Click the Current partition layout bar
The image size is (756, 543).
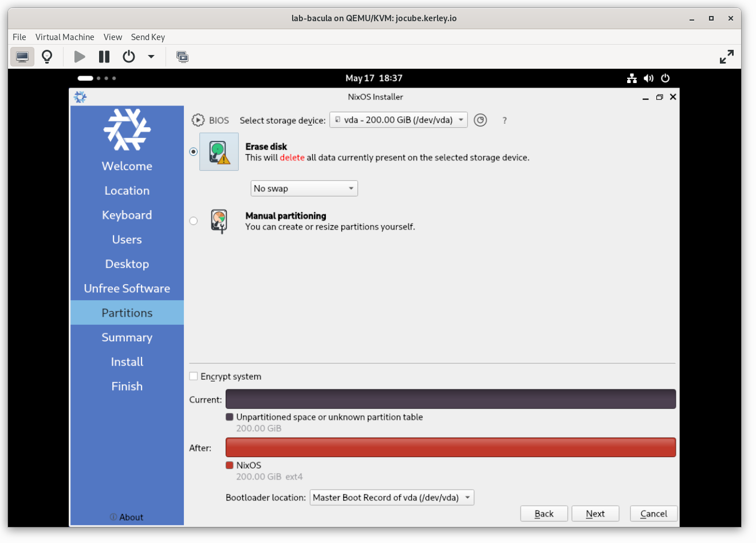[x=451, y=399]
